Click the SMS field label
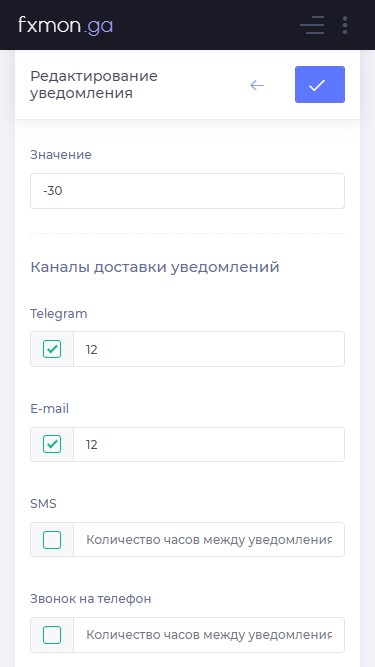The image size is (375, 667). [x=43, y=504]
